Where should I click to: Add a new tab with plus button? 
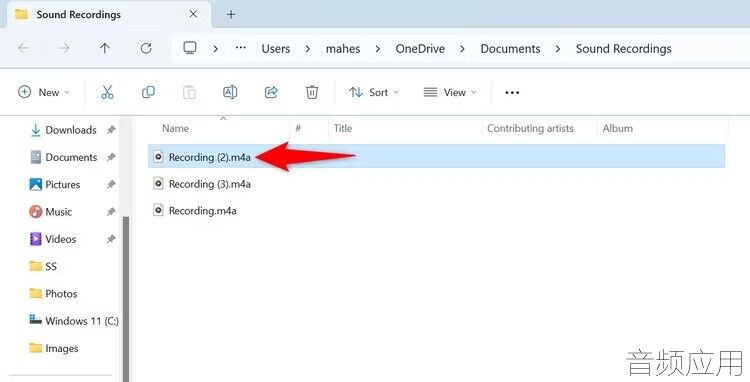pyautogui.click(x=231, y=14)
